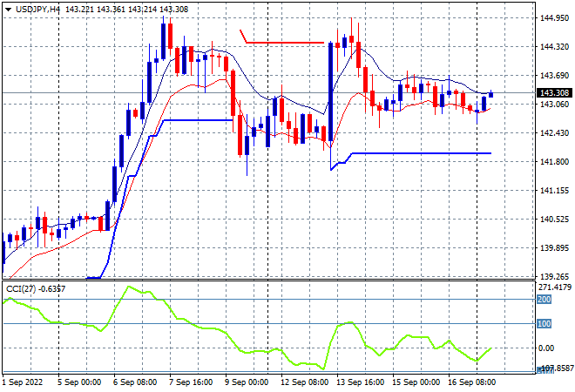
Task: Select the current price label 143.308
Action: 554,93
